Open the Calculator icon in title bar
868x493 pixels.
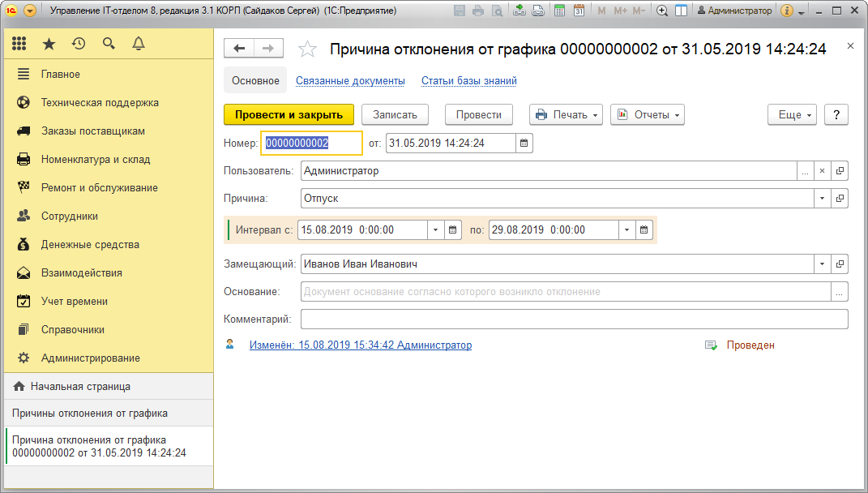(560, 11)
